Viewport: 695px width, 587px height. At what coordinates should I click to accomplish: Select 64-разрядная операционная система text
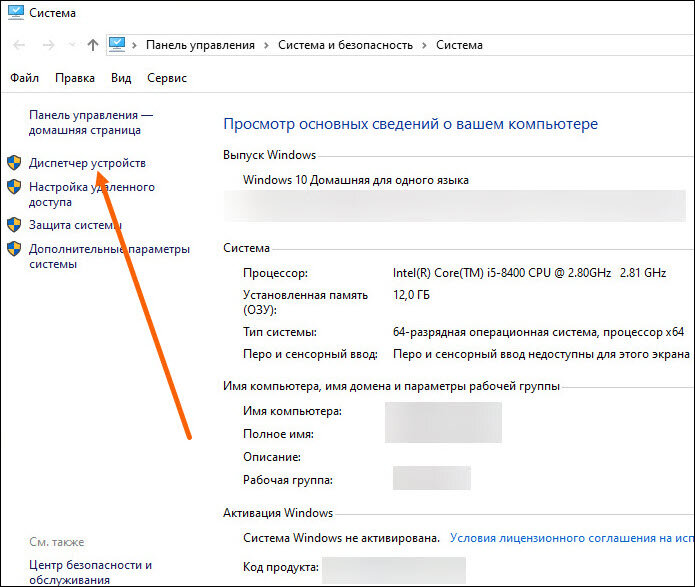pos(539,332)
